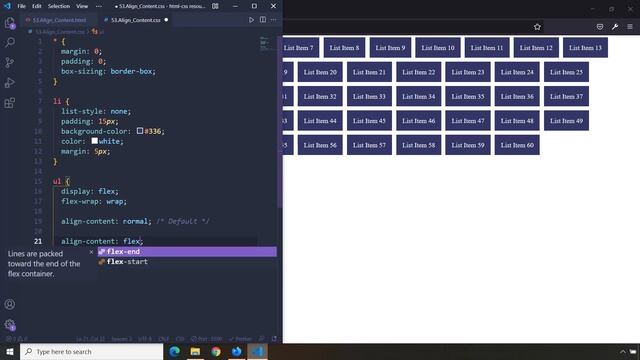
Task: Click the editor minimap
Action: click(x=264, y=43)
